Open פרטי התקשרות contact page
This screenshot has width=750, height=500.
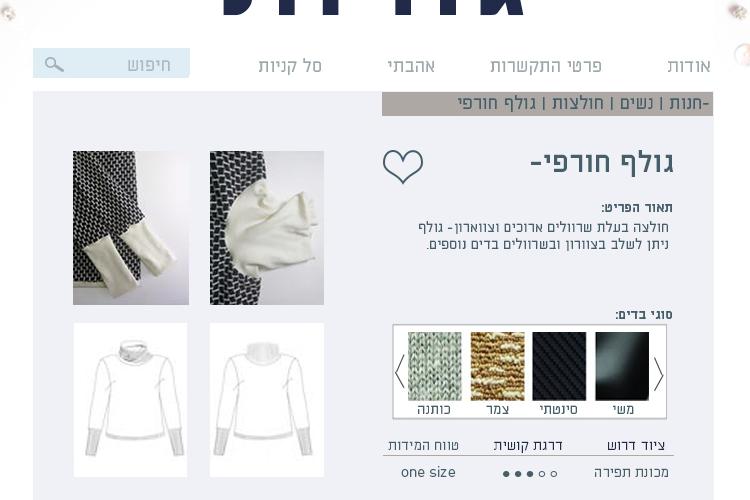546,66
